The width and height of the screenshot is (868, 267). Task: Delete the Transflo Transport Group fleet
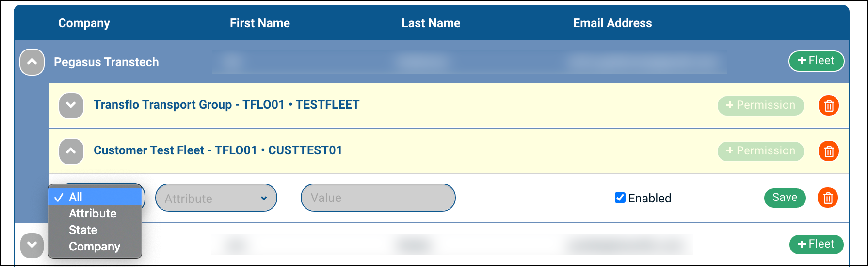[829, 105]
